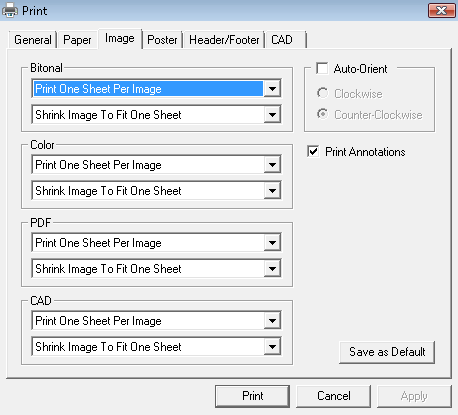Expand CAD Shrink Image To Fit dropdown

point(272,347)
